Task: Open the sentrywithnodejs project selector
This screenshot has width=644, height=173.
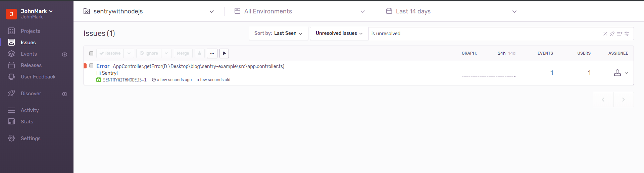Action: pyautogui.click(x=149, y=11)
